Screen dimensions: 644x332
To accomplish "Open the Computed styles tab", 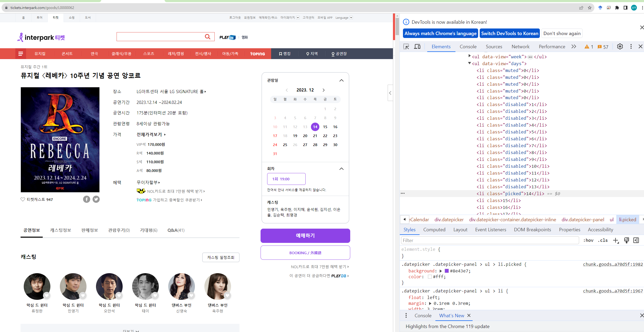I will click(x=434, y=230).
